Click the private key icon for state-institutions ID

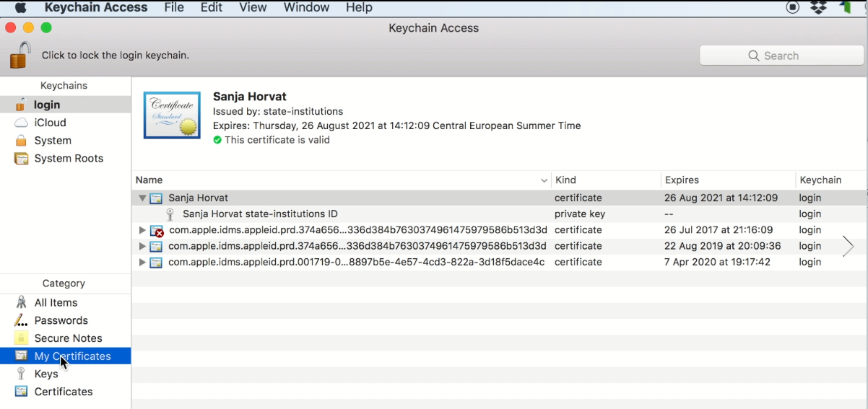tap(170, 214)
